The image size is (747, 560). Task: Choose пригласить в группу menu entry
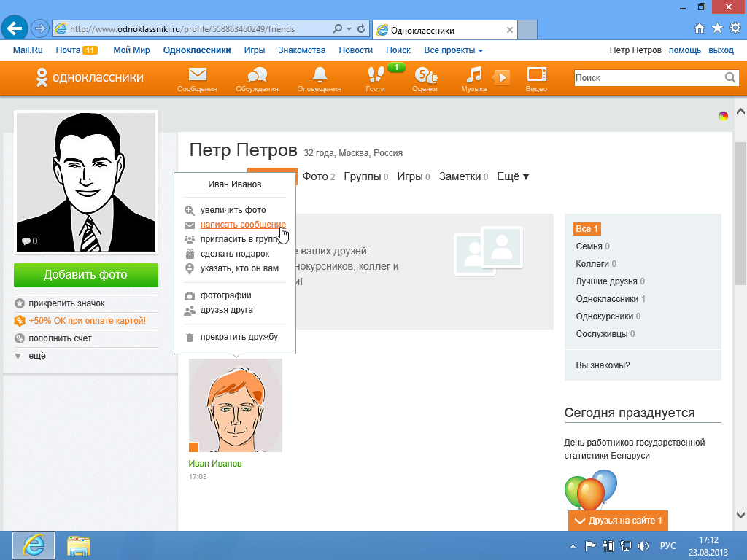[239, 239]
